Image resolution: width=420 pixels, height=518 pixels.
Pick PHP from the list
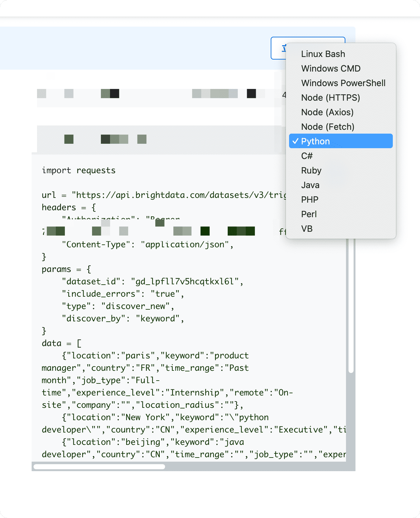341,200
